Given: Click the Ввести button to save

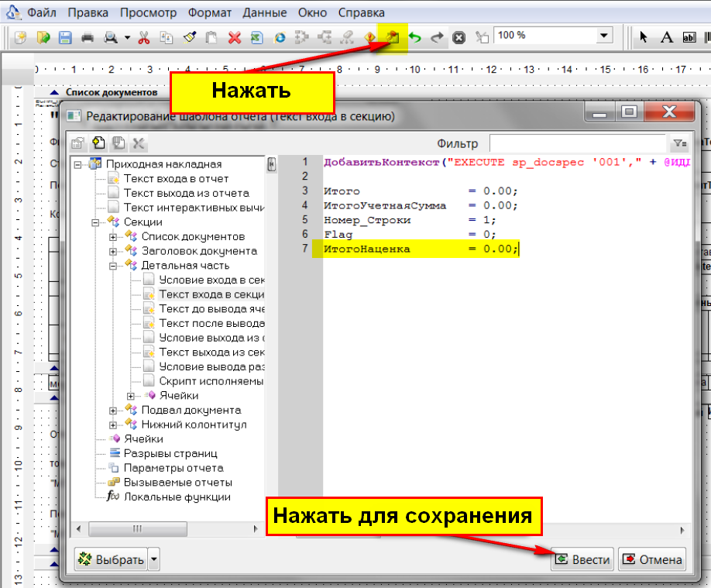Looking at the screenshot, I should (582, 559).
